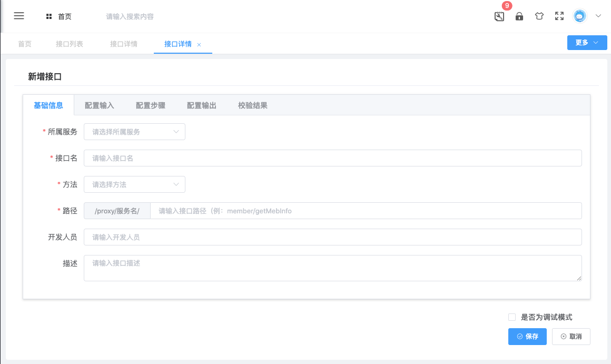Click the lock screen icon

tap(519, 16)
